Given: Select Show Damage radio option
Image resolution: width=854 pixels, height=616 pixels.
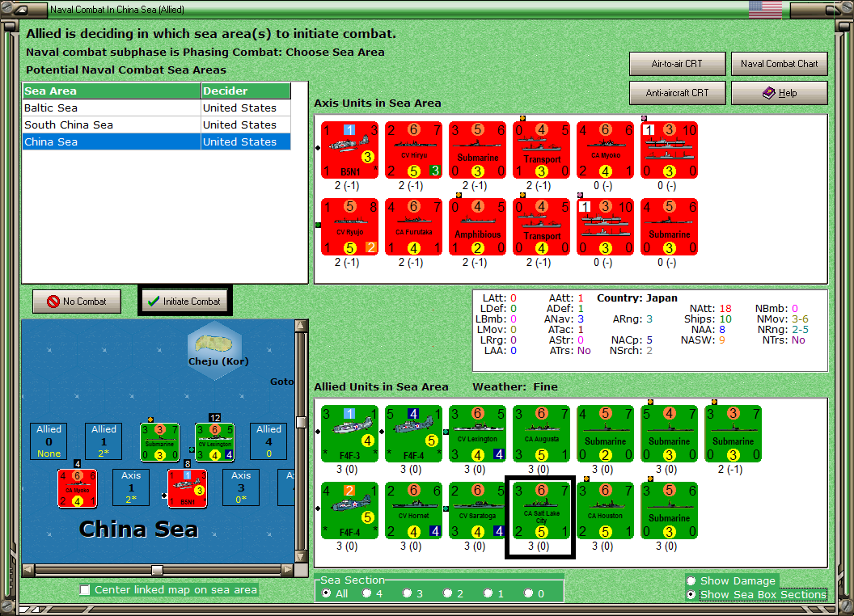Looking at the screenshot, I should tap(691, 580).
